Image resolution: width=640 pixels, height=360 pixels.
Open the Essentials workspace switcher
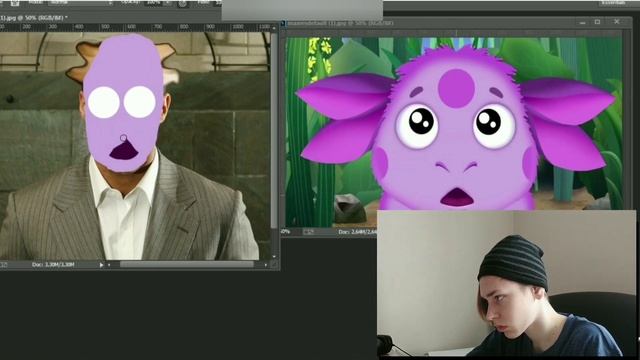[613, 2]
